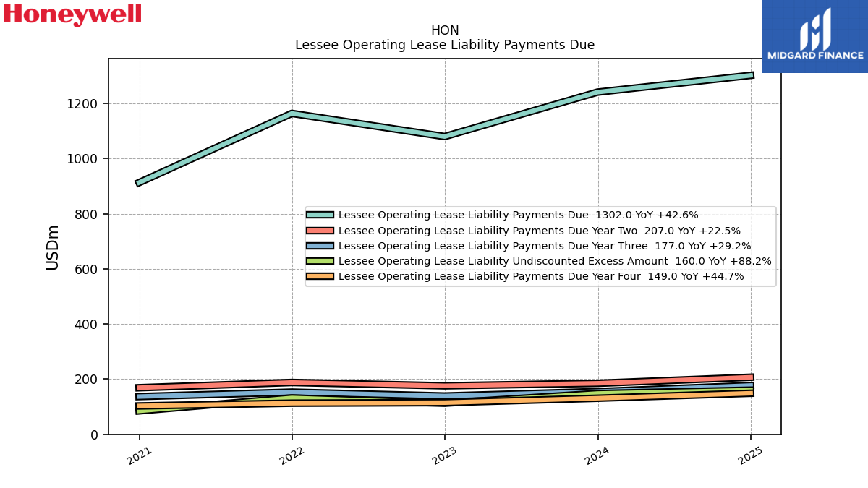Click the green Undiscounted Excess legend swatch
The image size is (868, 488).
click(x=320, y=261)
